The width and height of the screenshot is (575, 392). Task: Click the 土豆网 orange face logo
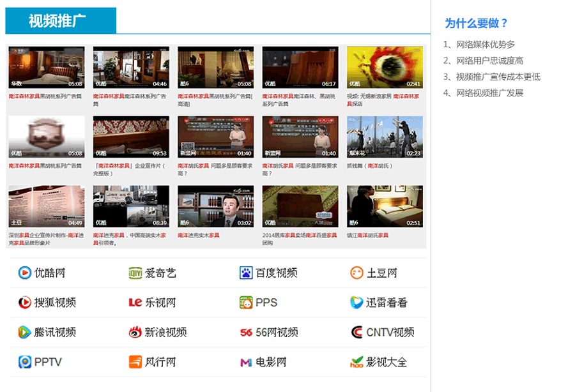point(356,273)
